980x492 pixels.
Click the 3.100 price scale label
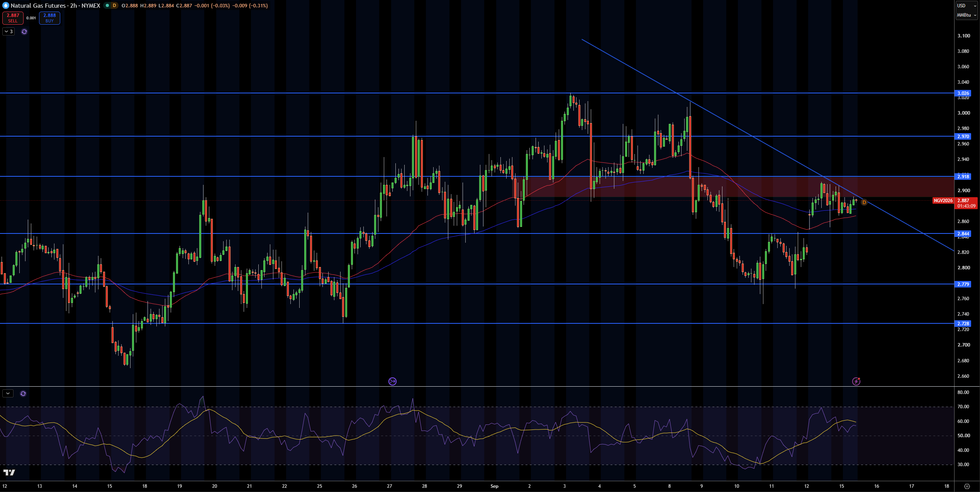click(963, 36)
